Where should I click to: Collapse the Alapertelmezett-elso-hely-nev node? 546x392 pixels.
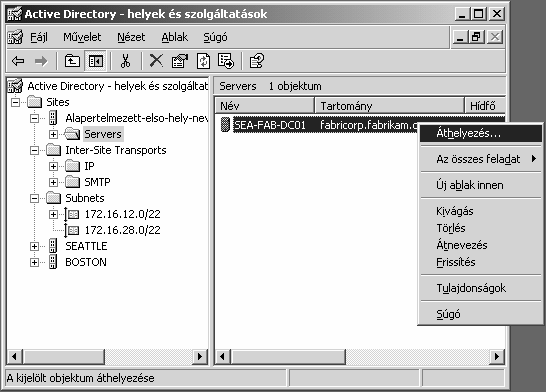click(x=34, y=118)
